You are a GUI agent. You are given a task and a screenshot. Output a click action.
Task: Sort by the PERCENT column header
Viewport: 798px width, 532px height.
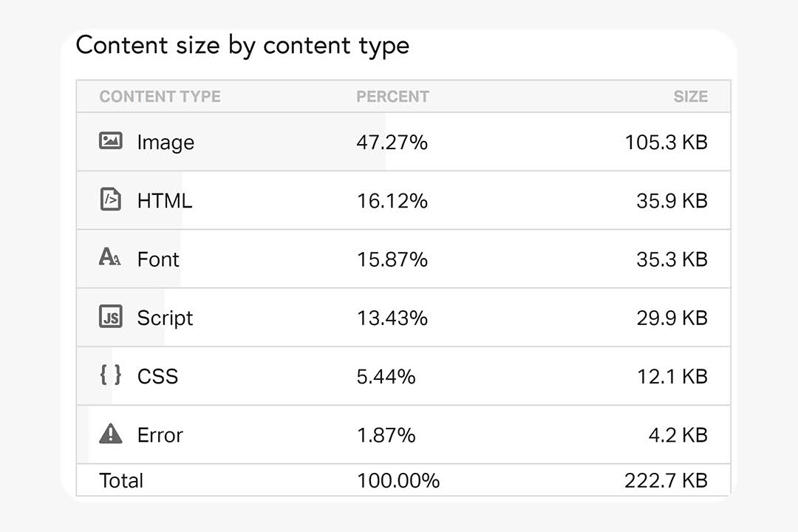(x=392, y=96)
